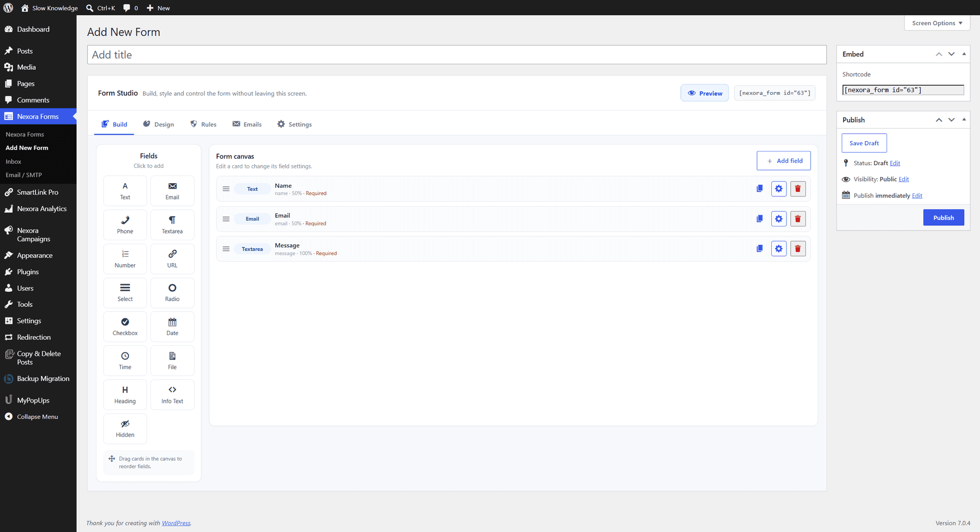The height and width of the screenshot is (532, 980).
Task: Open settings for the Message field
Action: coord(779,249)
